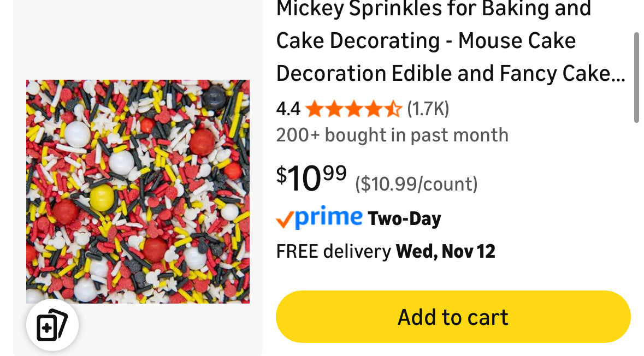The height and width of the screenshot is (356, 644).
Task: Click FREE delivery Wed, Nov 12
Action: point(386,251)
